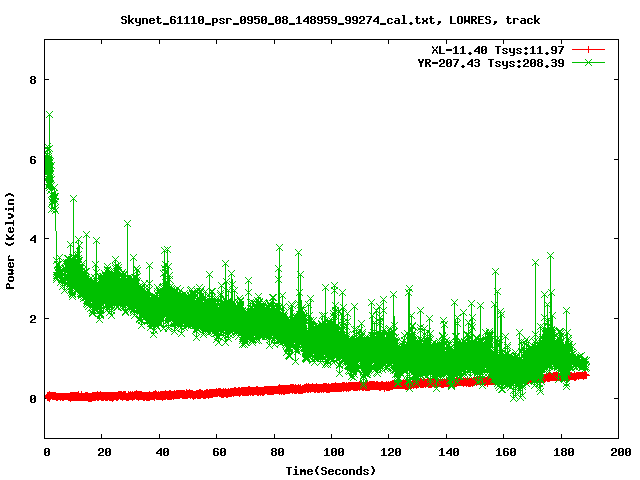
Task: Click the x-axis tick label 20
Action: click(104, 452)
